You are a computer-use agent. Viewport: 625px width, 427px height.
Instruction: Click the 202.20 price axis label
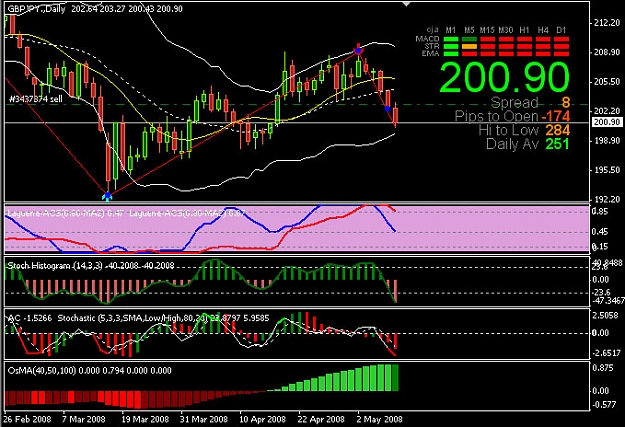[607, 111]
